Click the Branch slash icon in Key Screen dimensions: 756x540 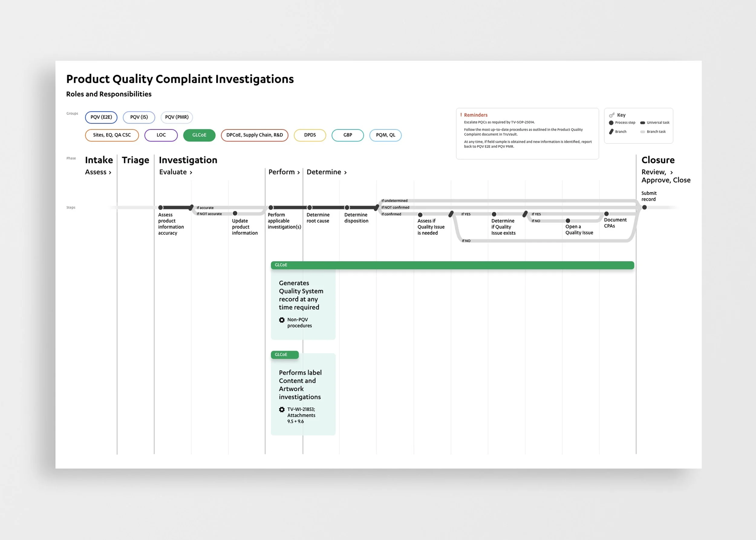coord(611,132)
